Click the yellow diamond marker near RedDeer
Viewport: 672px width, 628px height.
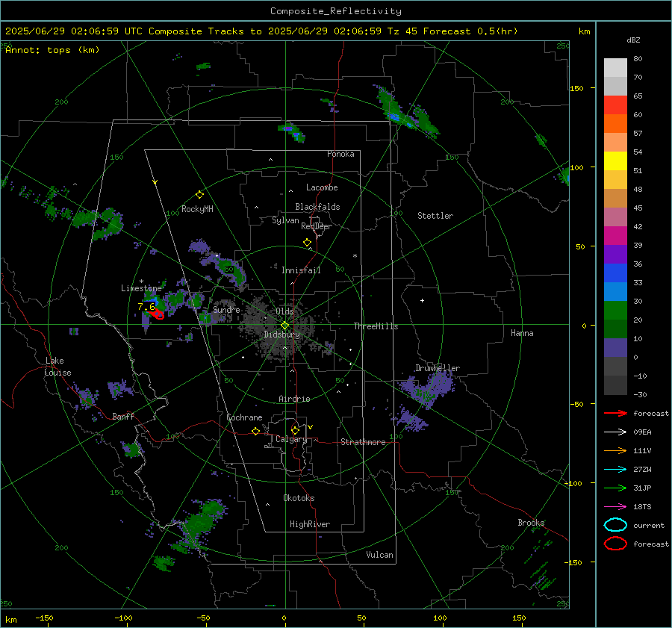click(x=307, y=243)
